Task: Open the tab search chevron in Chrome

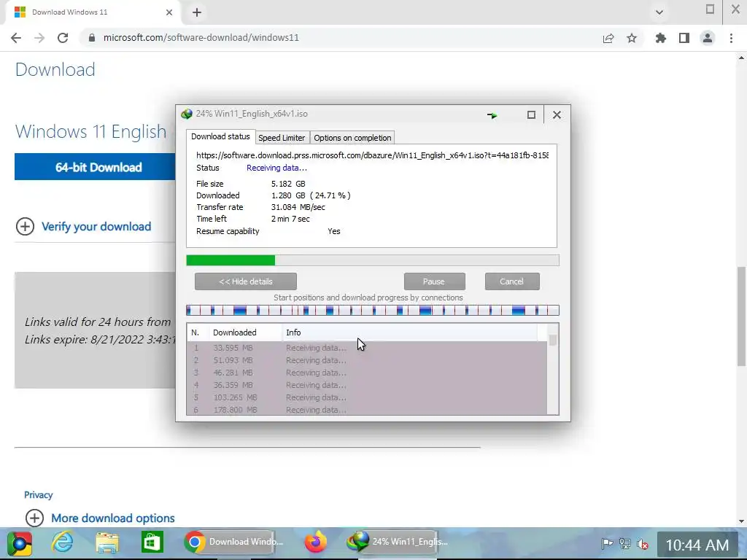Action: point(659,12)
